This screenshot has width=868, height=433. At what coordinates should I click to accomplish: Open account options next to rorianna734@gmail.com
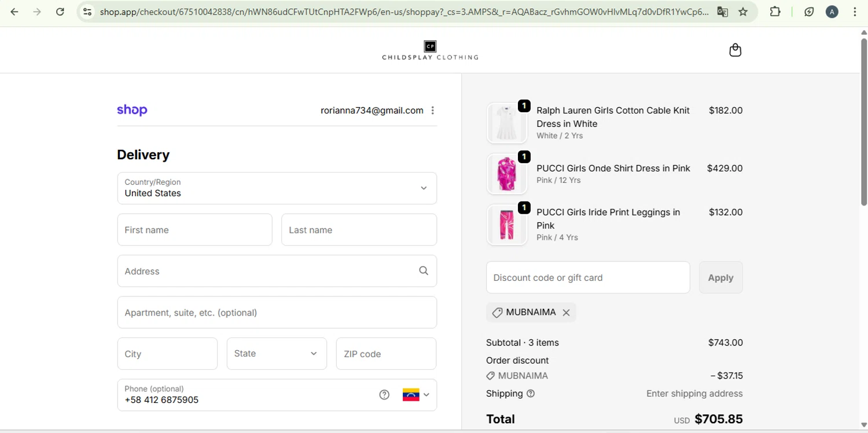coord(432,110)
